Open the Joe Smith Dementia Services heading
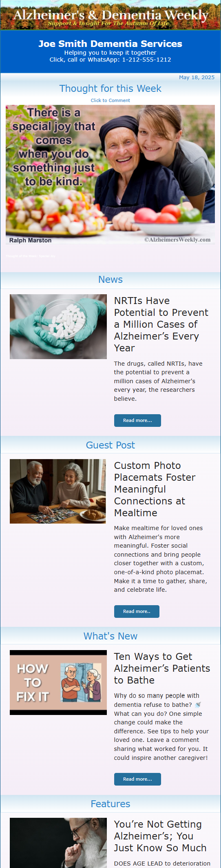The width and height of the screenshot is (221, 868). point(110,44)
